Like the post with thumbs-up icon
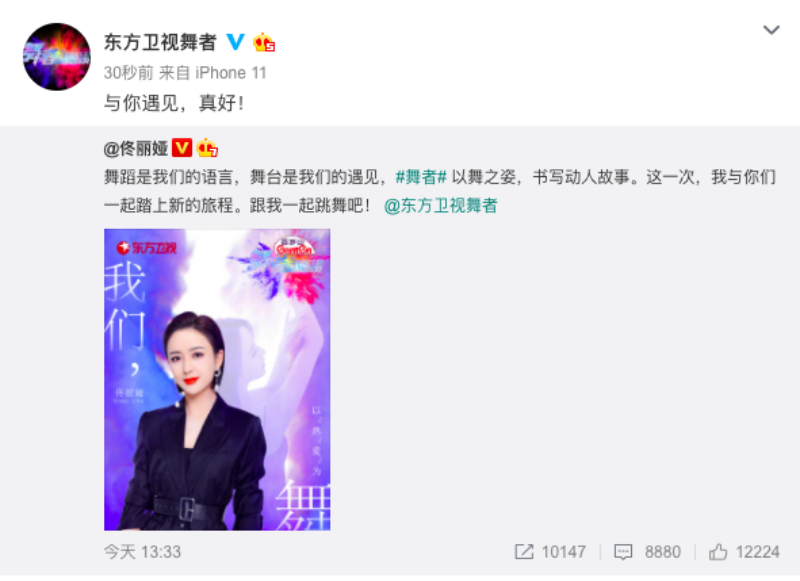800x581 pixels. [718, 551]
